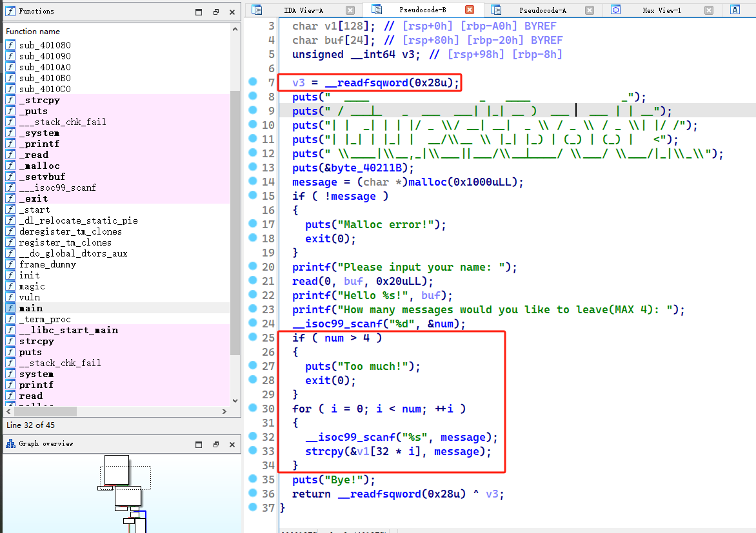Click the function icon beside _system
Viewport: 756px width, 533px height.
pyautogui.click(x=10, y=133)
